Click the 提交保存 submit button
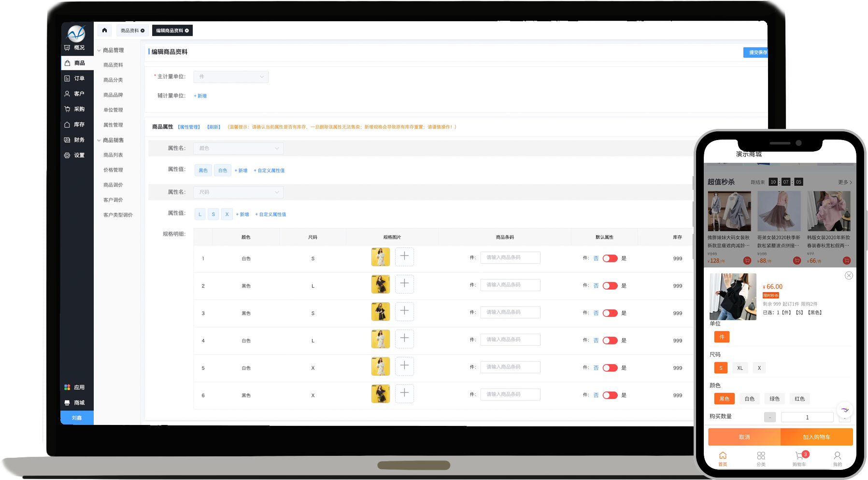 756,52
